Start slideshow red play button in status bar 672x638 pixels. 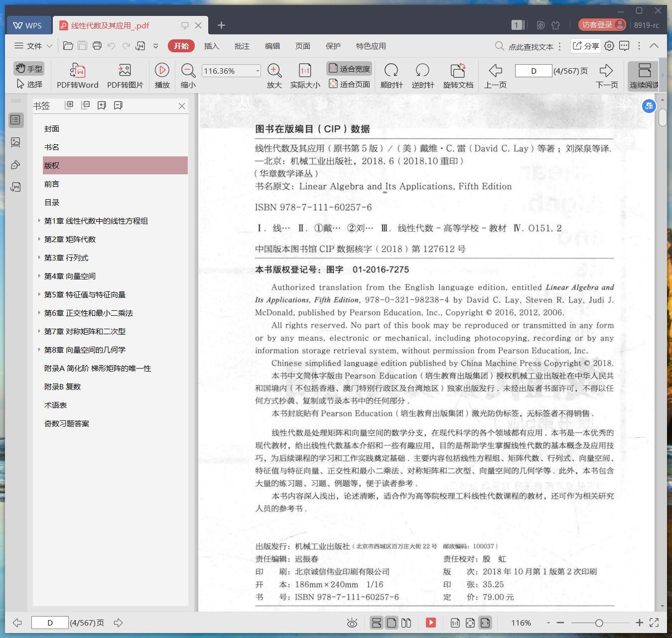(431, 623)
